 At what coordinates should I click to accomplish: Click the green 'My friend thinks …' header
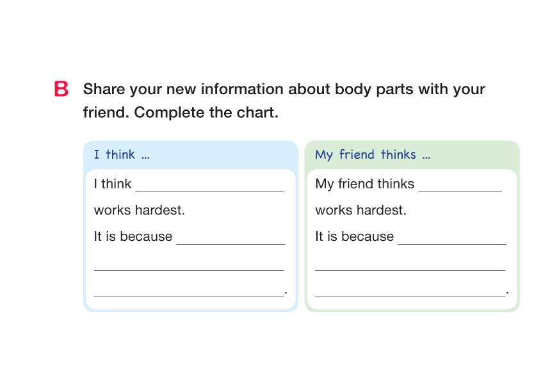(373, 155)
